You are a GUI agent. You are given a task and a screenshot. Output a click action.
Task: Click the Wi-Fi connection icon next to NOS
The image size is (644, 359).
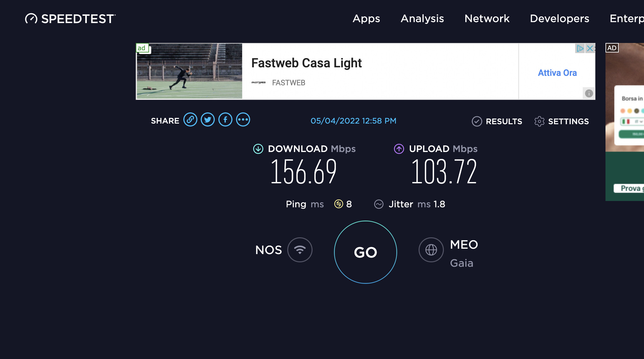point(300,250)
